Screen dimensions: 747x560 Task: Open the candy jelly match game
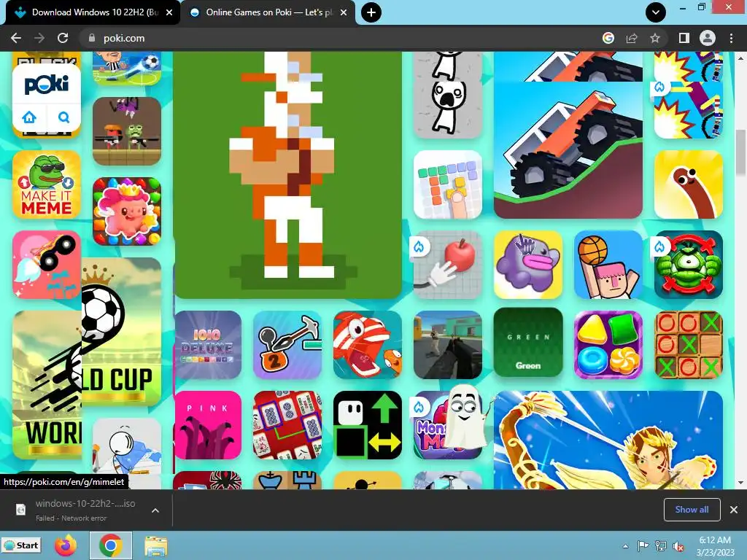click(608, 345)
